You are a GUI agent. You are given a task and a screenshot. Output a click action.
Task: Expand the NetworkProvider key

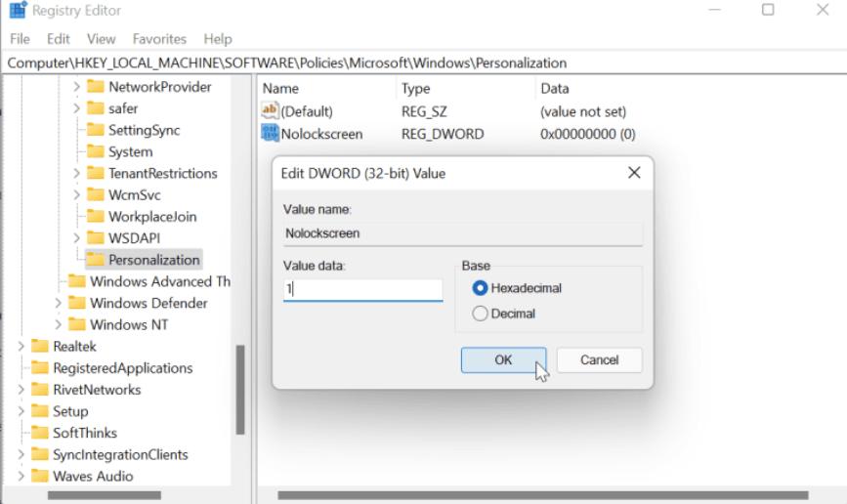coord(76,87)
